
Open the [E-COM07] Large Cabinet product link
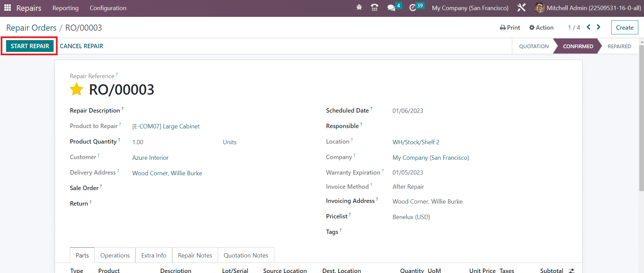point(166,126)
